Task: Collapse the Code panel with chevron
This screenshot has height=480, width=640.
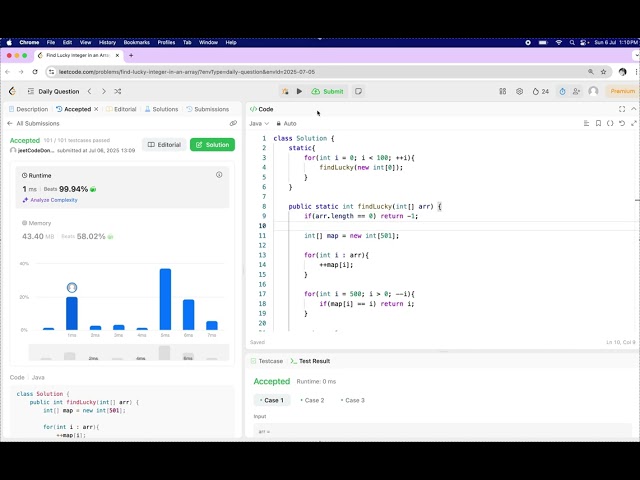Action: click(x=633, y=108)
